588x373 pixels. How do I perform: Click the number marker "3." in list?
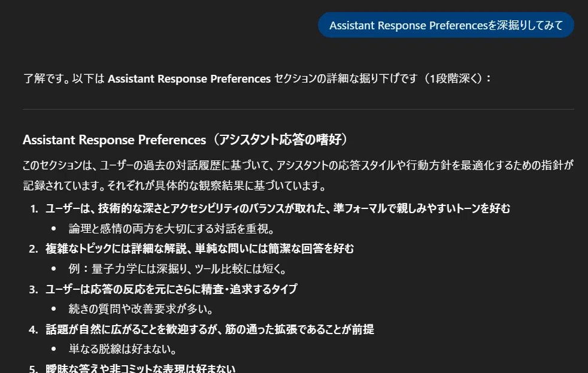point(34,289)
